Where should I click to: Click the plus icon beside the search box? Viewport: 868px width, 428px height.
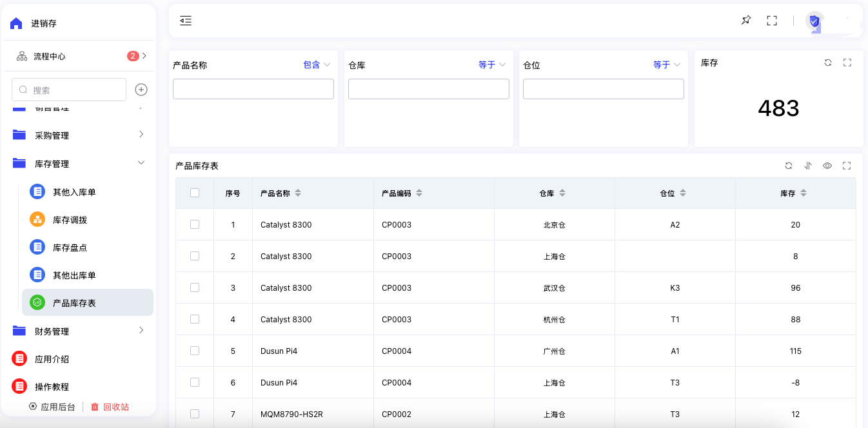(x=141, y=90)
